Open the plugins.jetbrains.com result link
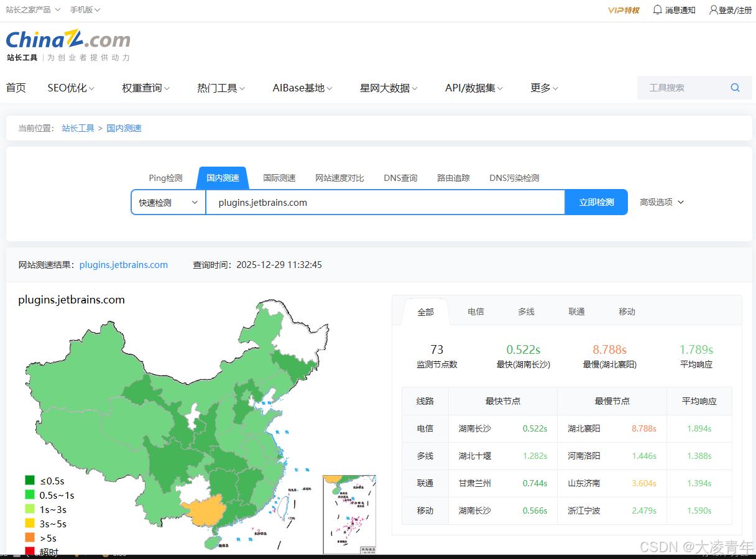The width and height of the screenshot is (756, 559). pos(123,264)
